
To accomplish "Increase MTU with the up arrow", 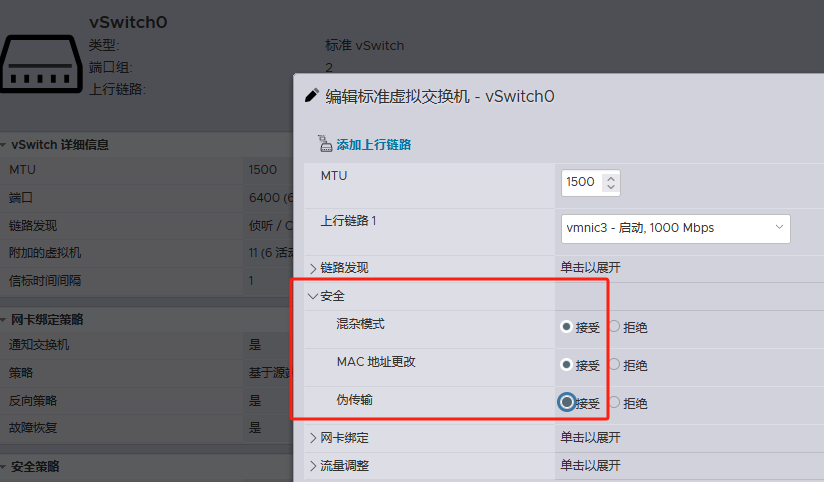I will [611, 178].
